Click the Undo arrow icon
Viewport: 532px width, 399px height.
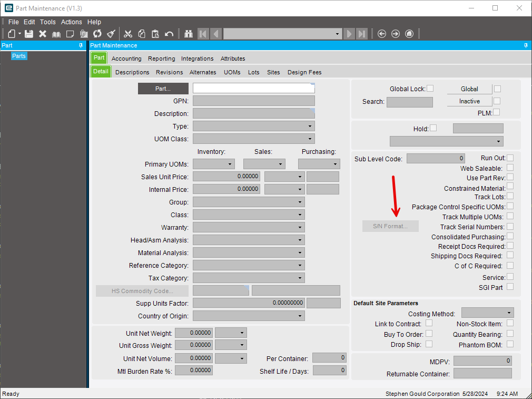[x=169, y=34]
